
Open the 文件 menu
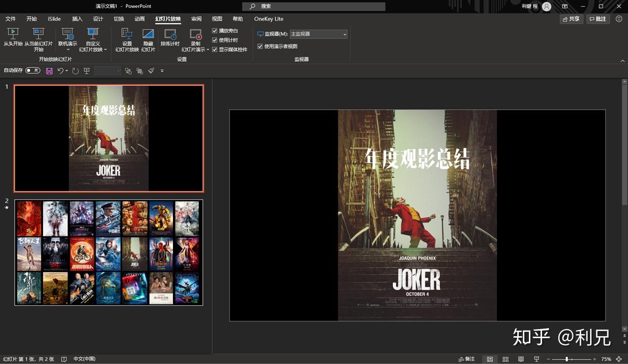point(11,19)
